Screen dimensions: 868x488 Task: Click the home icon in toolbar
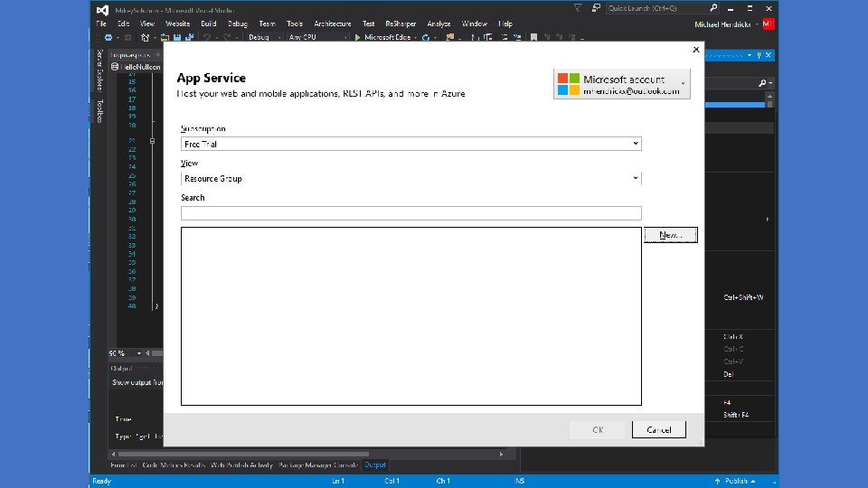(x=145, y=38)
